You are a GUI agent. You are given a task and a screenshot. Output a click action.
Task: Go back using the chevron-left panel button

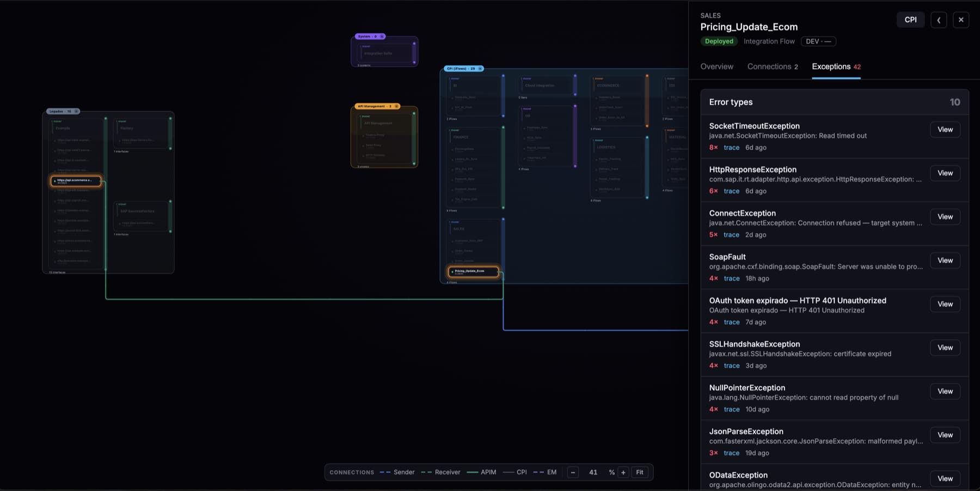click(x=939, y=20)
